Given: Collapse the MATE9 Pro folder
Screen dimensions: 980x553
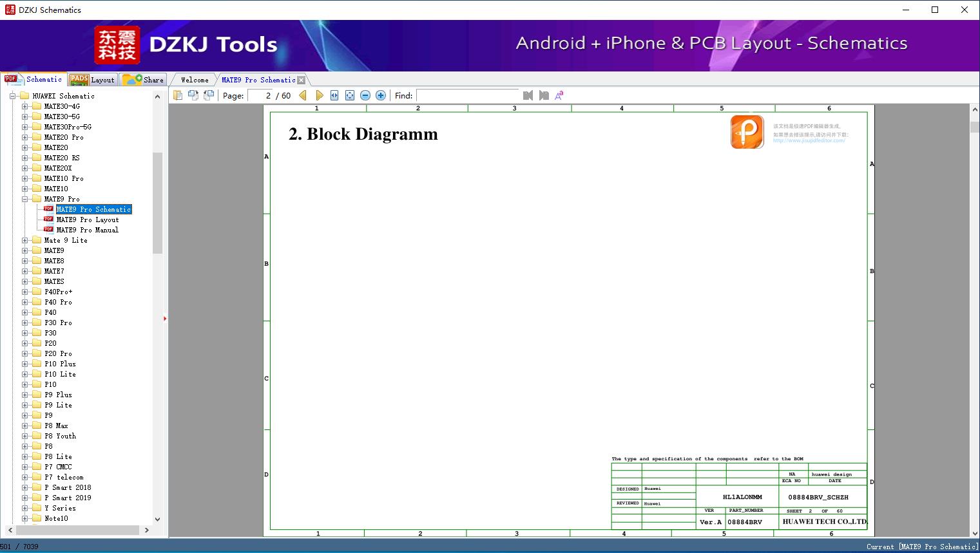Looking at the screenshot, I should point(24,199).
